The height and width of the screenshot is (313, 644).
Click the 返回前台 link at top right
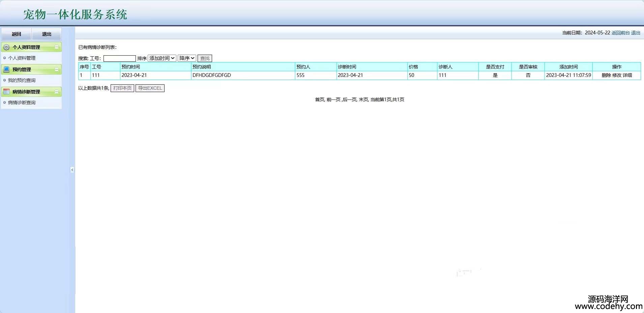(621, 33)
